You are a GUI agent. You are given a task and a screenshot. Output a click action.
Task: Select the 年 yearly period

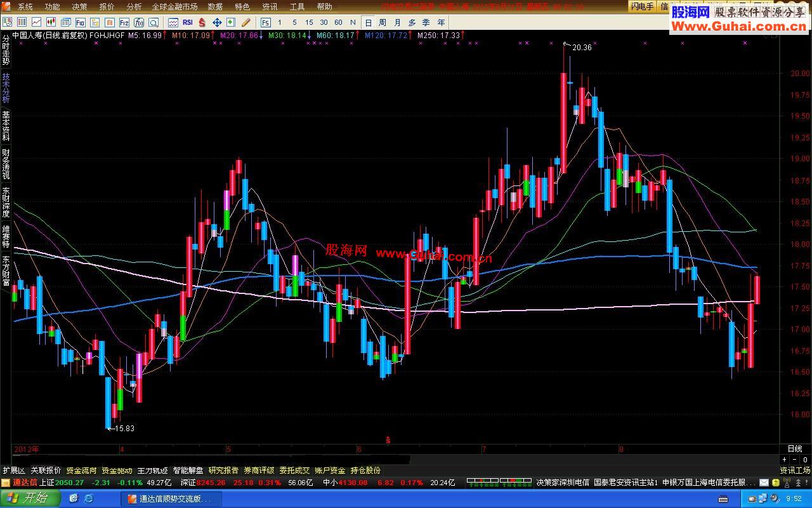pyautogui.click(x=441, y=22)
